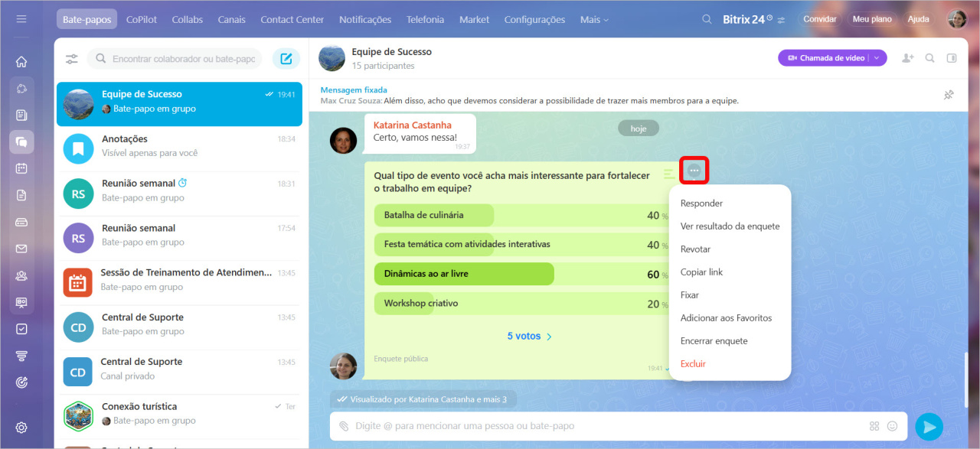Open the people groups sidebar icon
Screen dimensions: 980x449
point(21,275)
